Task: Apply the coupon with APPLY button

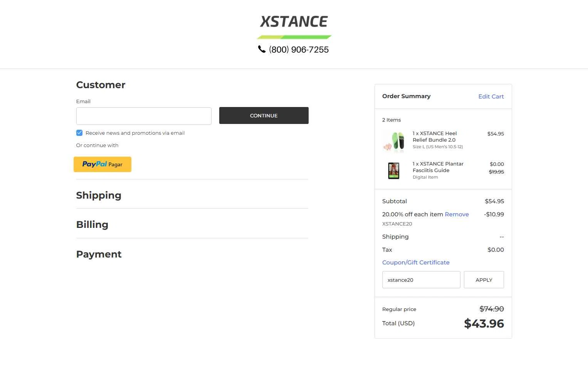Action: pyautogui.click(x=484, y=280)
